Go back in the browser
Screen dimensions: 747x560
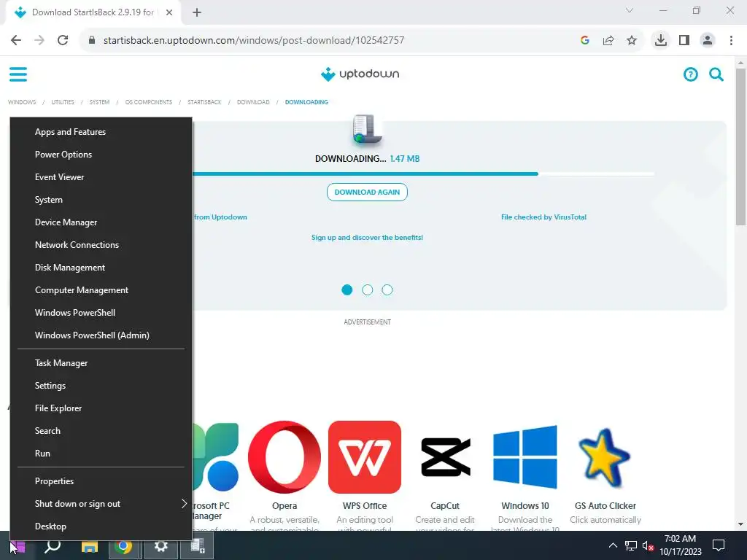pyautogui.click(x=16, y=40)
